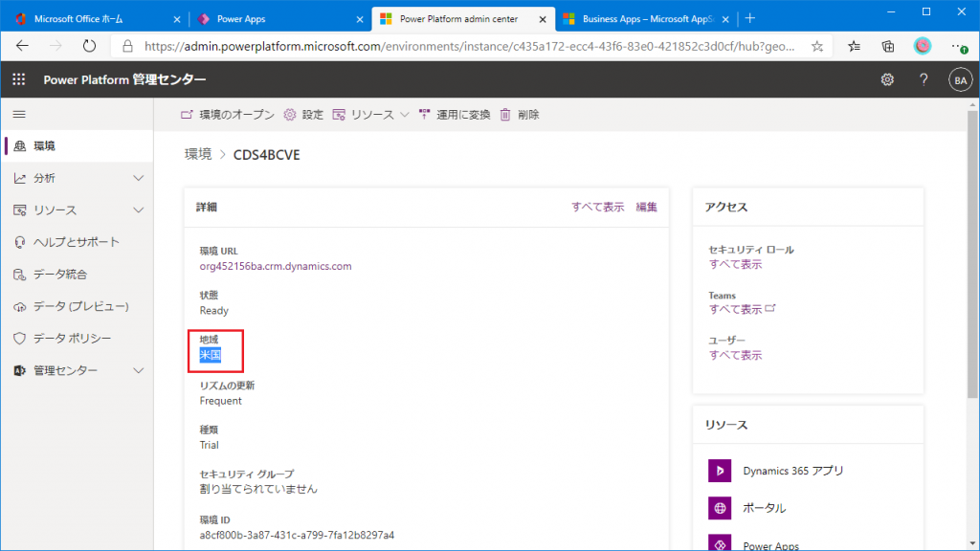Open ポータル resource link
Viewport: 980px width, 551px height.
point(764,508)
